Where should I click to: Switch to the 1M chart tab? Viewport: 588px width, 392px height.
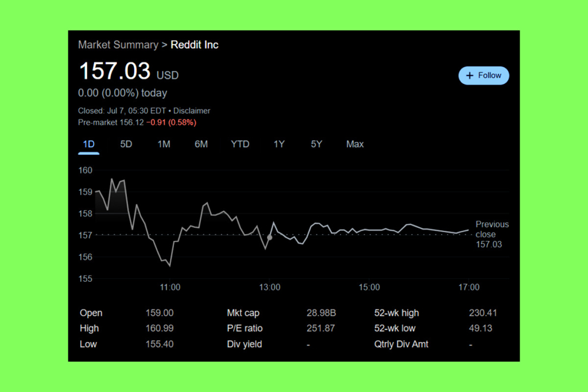(x=164, y=144)
